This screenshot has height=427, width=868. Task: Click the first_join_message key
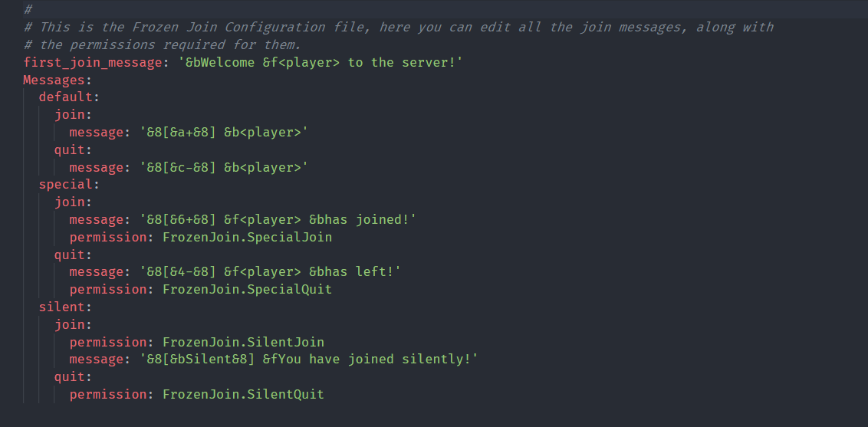click(x=93, y=63)
